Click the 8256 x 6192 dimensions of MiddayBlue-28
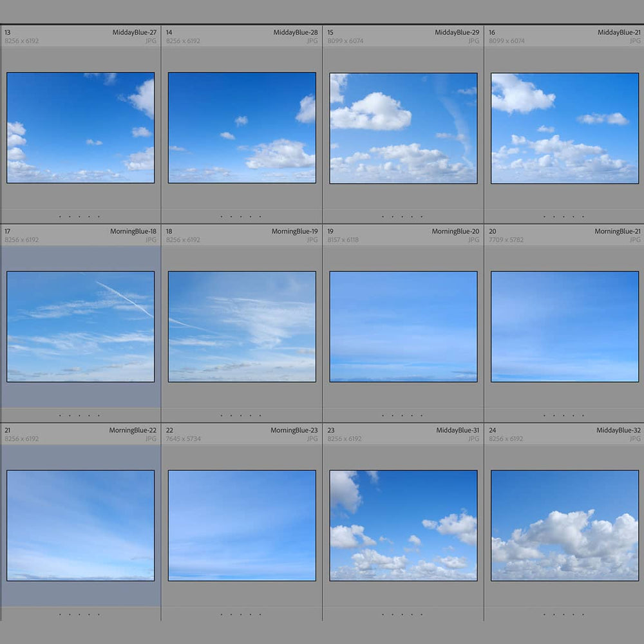This screenshot has width=644, height=644. coord(183,41)
